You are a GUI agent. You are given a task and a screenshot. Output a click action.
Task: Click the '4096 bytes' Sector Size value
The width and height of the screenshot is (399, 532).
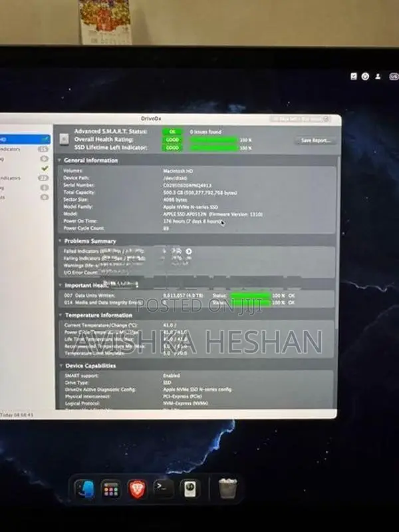point(175,200)
